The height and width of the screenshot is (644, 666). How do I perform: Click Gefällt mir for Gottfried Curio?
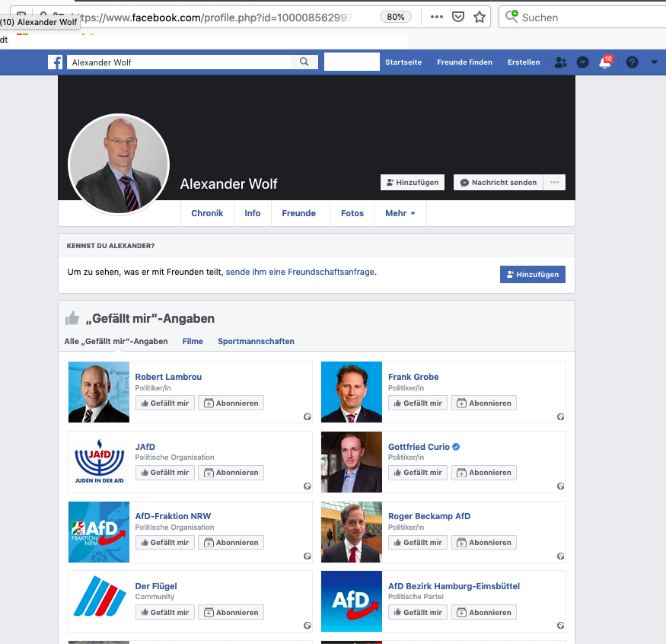coord(418,473)
